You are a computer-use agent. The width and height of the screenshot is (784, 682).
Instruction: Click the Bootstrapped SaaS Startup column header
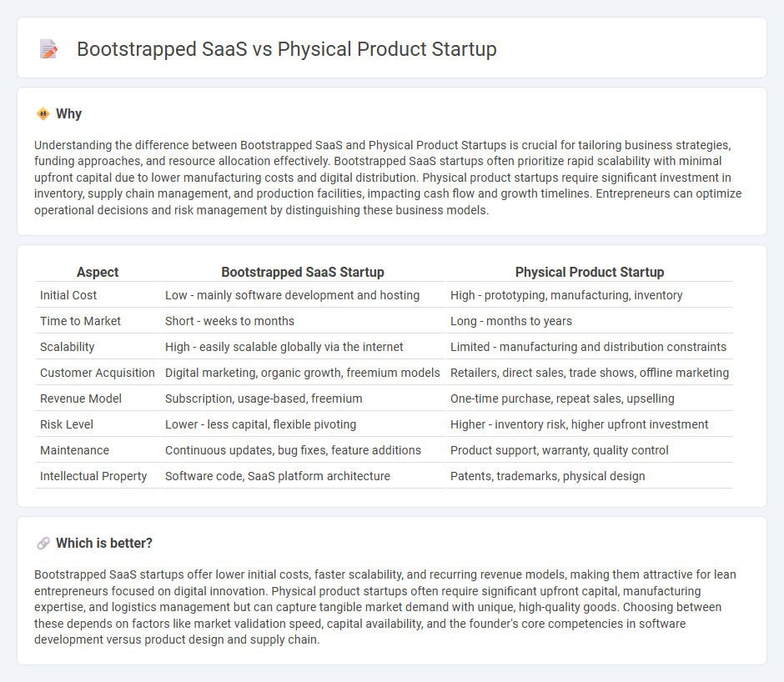[x=303, y=272]
